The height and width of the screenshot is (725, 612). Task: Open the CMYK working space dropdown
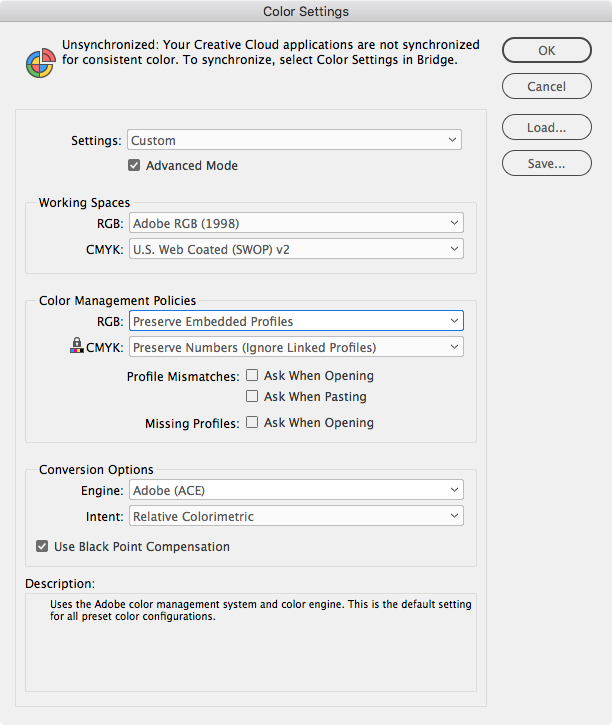(296, 248)
